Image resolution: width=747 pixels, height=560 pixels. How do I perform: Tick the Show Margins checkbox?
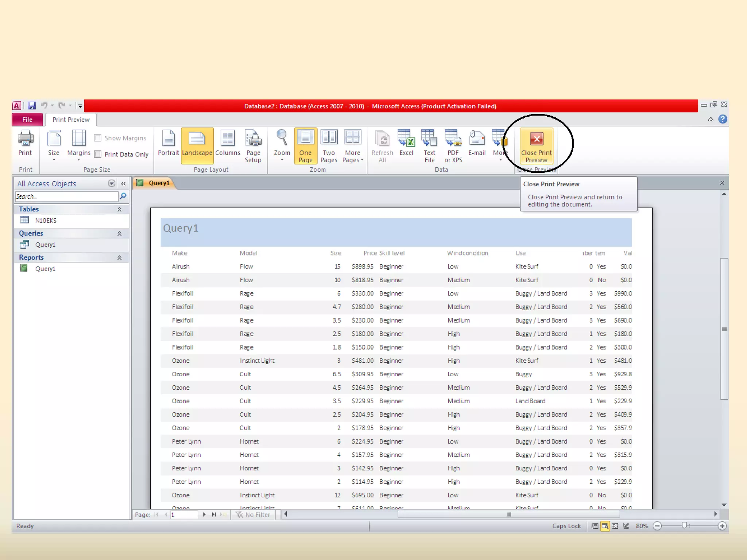[x=98, y=138]
